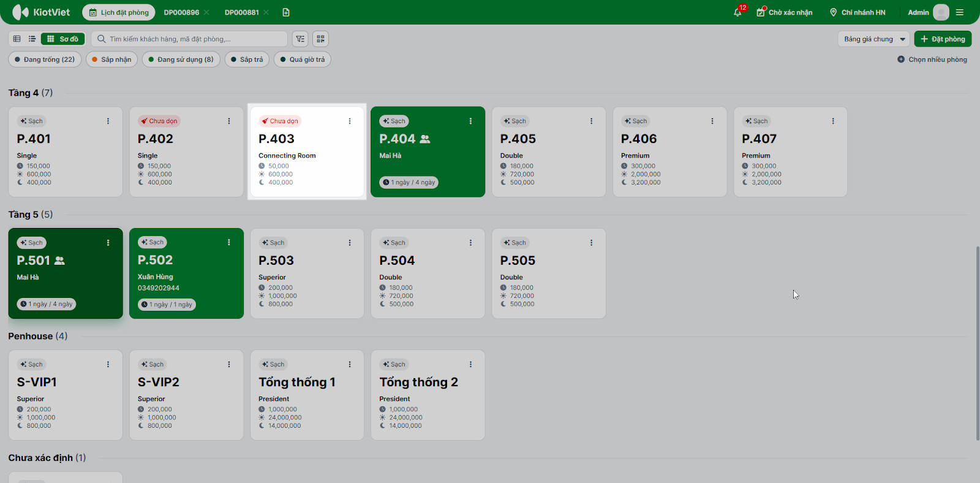Click the Sạch status on P.401
Viewport: 980px width, 483px height.
click(x=32, y=121)
